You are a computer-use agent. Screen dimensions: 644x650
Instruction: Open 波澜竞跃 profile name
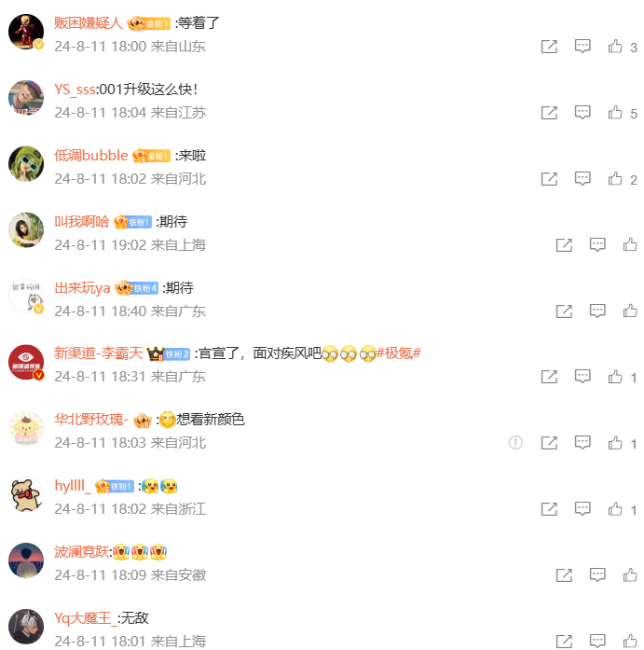[82, 552]
